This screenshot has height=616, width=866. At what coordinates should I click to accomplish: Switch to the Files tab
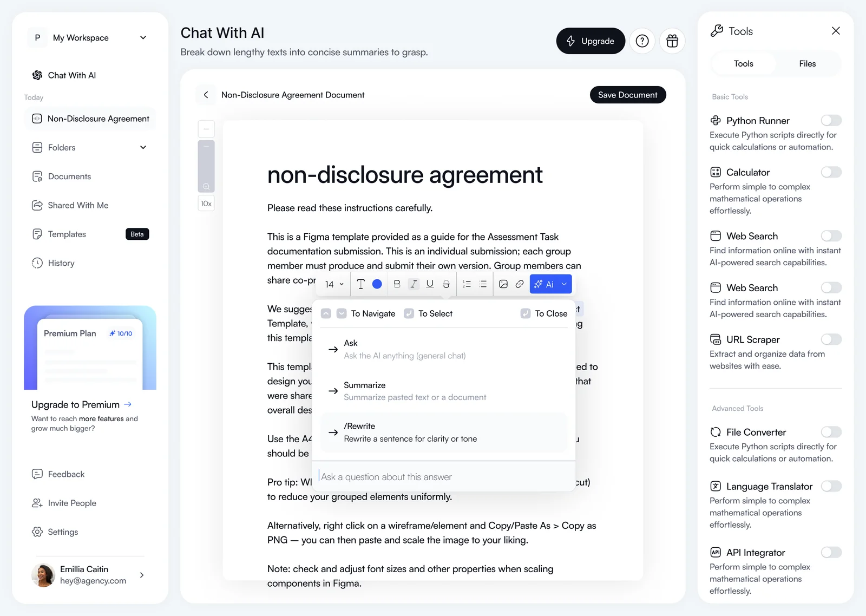click(807, 64)
